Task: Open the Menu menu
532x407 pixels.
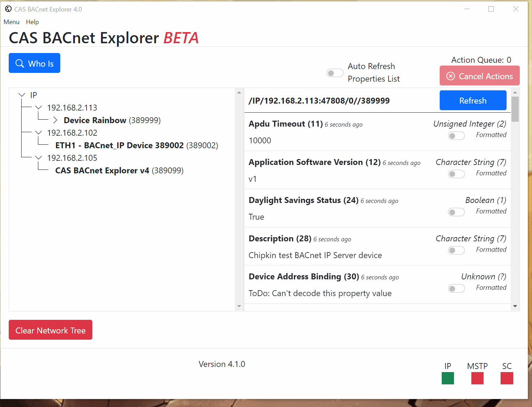Action: tap(11, 22)
